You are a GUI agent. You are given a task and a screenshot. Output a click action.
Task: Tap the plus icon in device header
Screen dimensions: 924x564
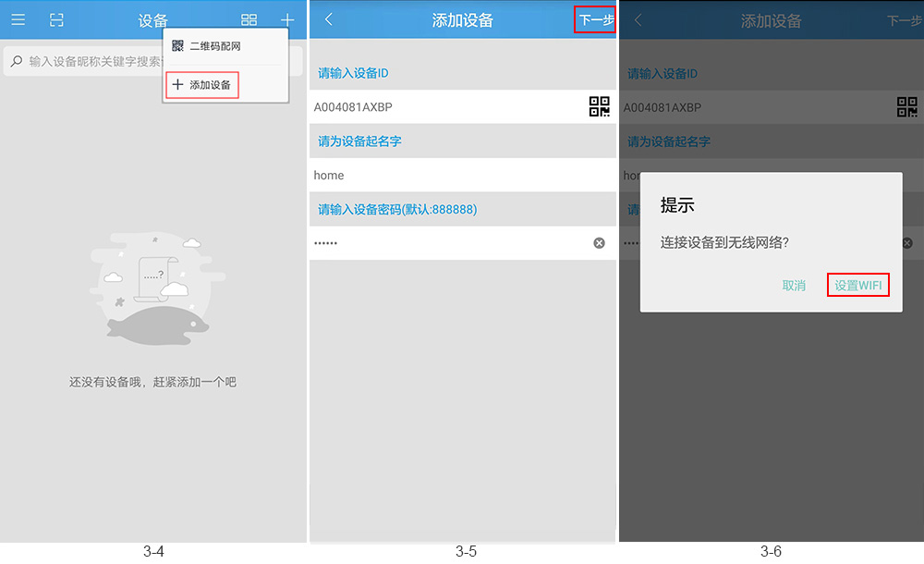tap(287, 20)
